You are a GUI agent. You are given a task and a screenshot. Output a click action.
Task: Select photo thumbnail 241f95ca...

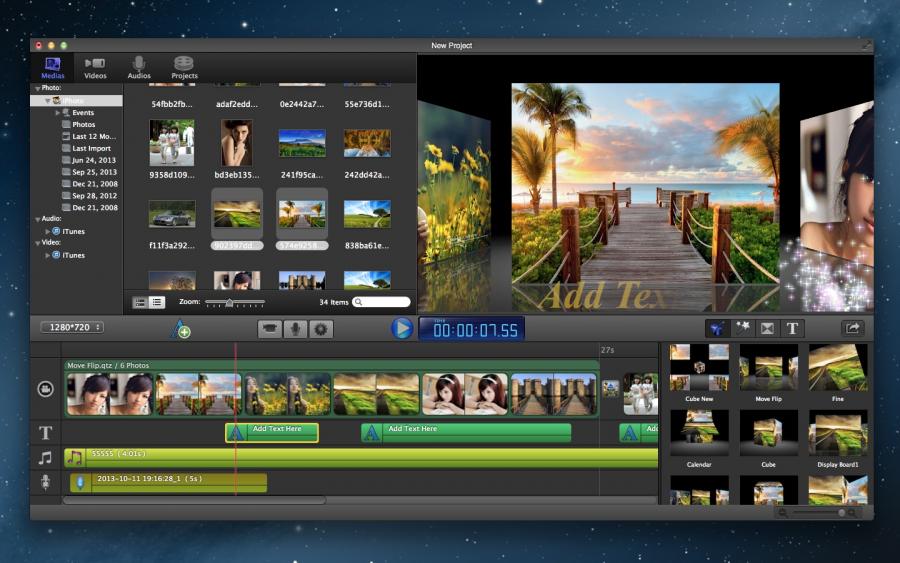pos(302,143)
